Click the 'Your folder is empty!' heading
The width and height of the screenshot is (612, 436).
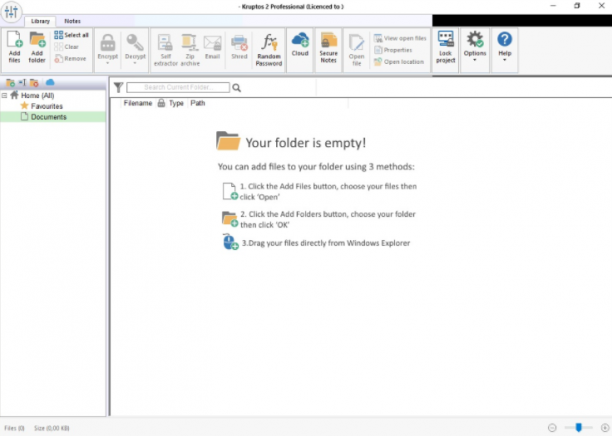click(x=306, y=143)
